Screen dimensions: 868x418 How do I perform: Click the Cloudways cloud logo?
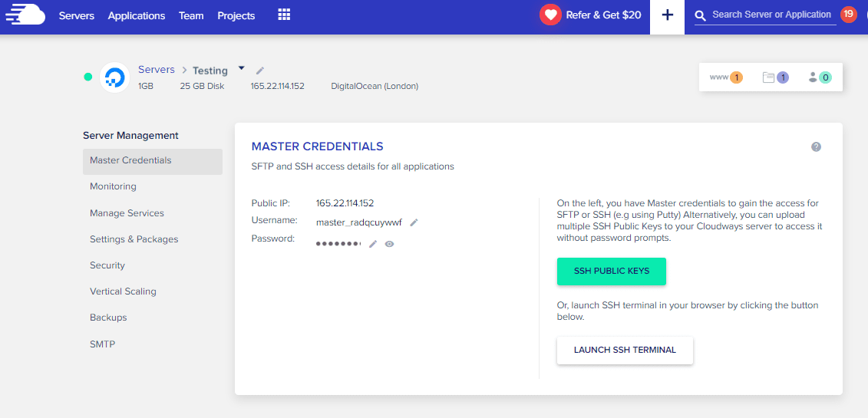(x=25, y=15)
